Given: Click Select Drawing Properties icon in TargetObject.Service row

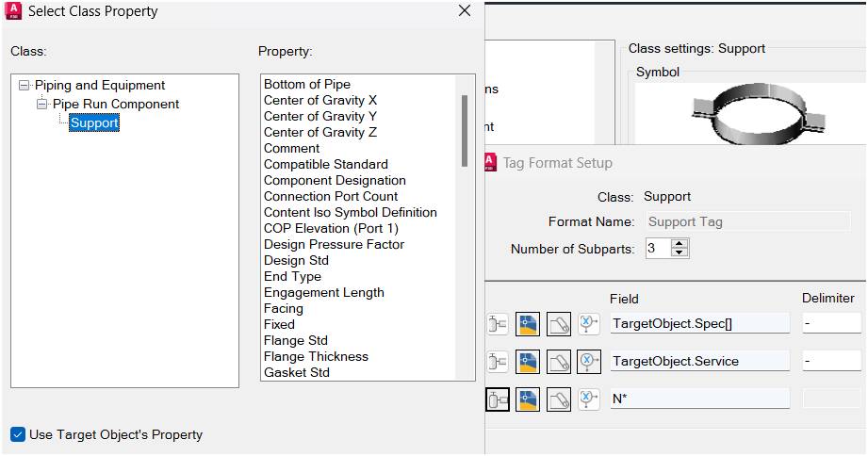Looking at the screenshot, I should 528,362.
